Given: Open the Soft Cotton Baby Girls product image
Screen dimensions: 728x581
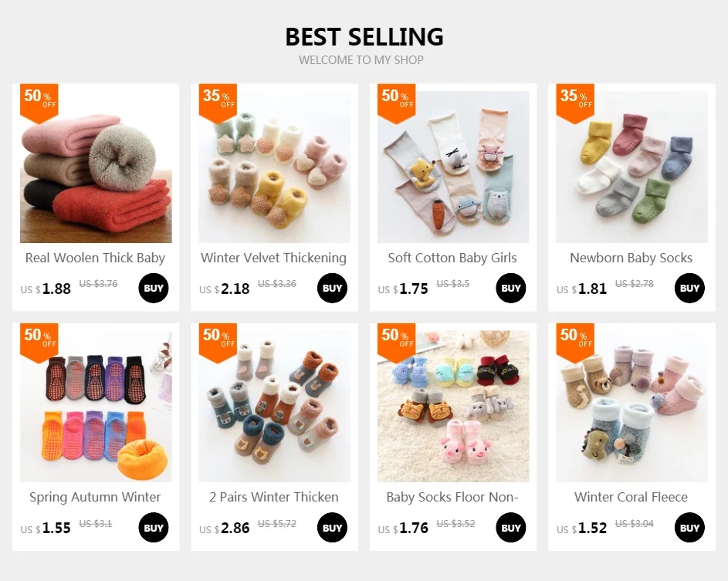Looking at the screenshot, I should pos(453,167).
